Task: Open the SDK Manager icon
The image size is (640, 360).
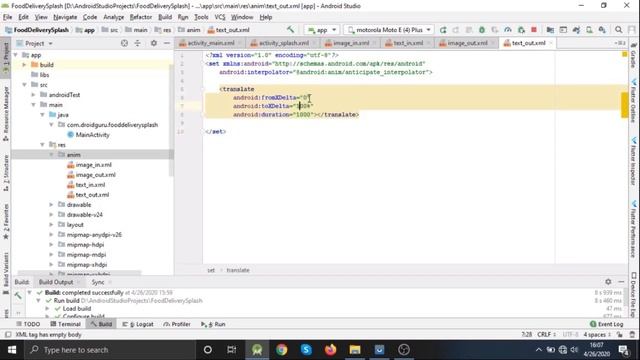Action: point(602,30)
